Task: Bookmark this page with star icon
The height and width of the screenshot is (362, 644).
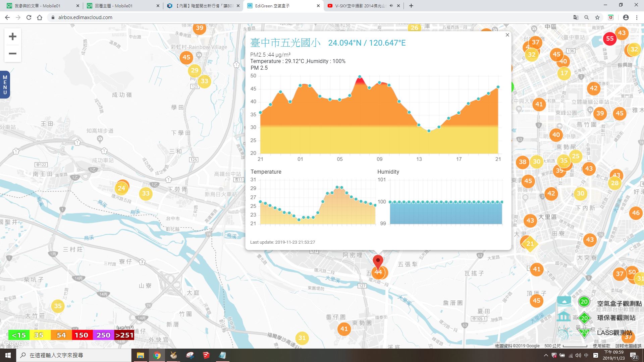Action: [x=597, y=17]
